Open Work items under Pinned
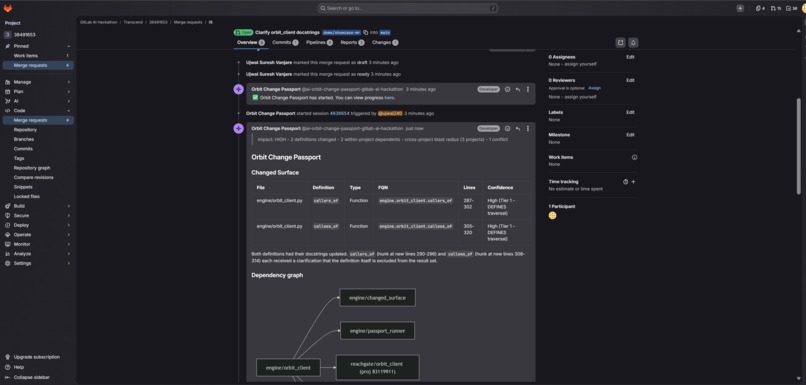 (38, 56)
